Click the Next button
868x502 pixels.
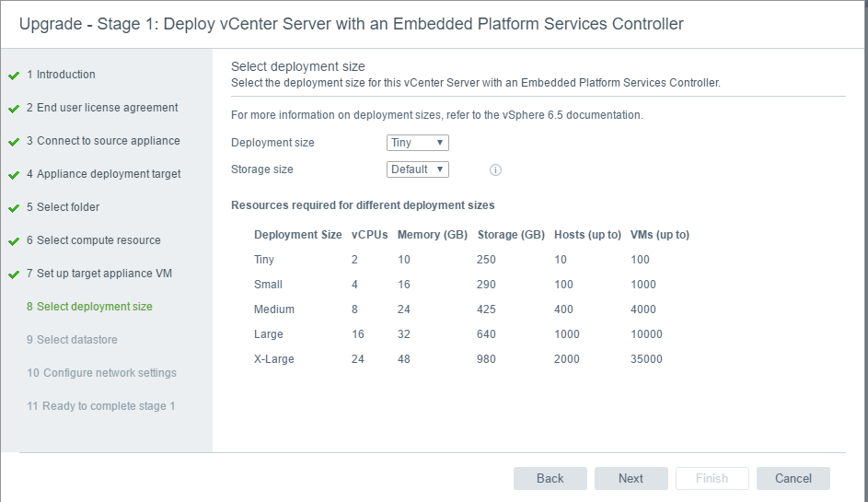click(x=631, y=478)
